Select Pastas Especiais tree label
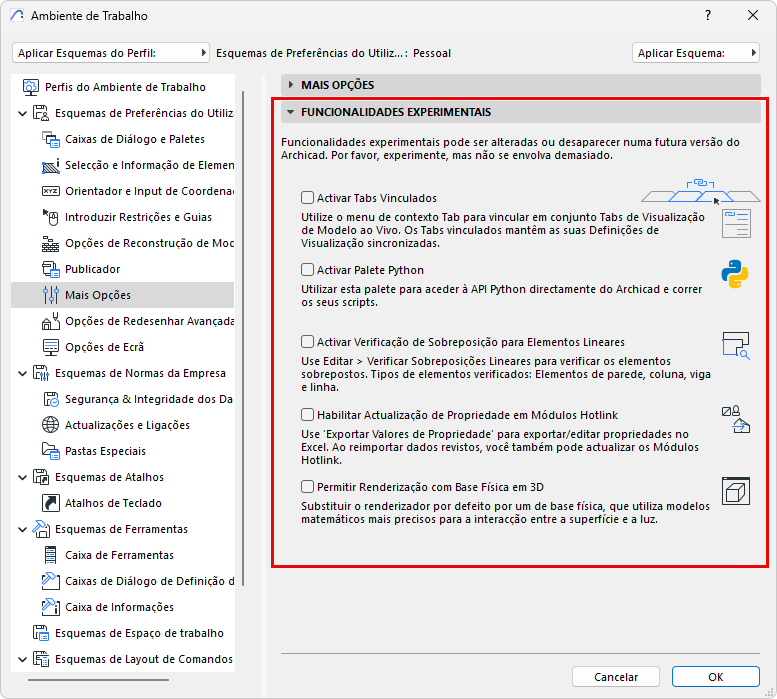777x699 pixels. [106, 451]
